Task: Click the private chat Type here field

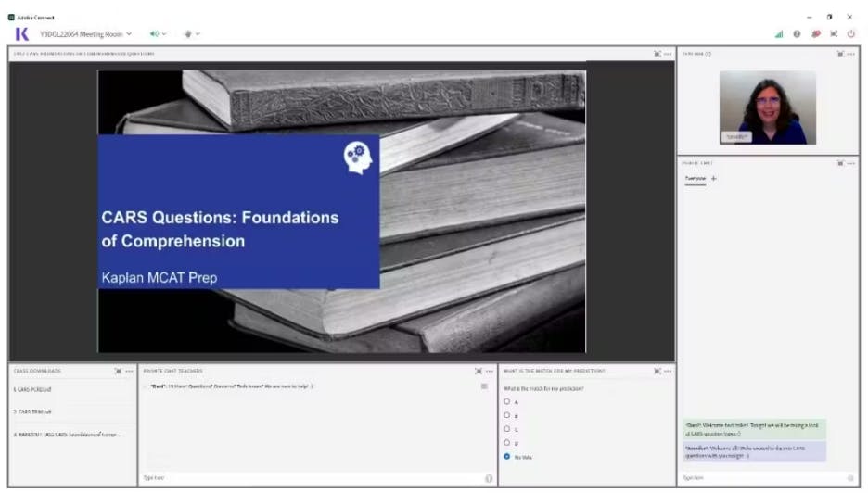Action: coord(313,478)
